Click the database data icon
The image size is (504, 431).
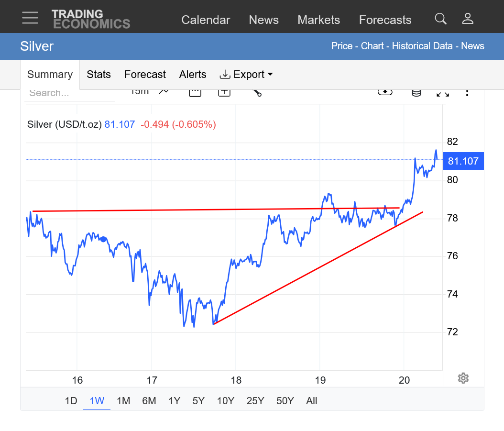point(416,93)
